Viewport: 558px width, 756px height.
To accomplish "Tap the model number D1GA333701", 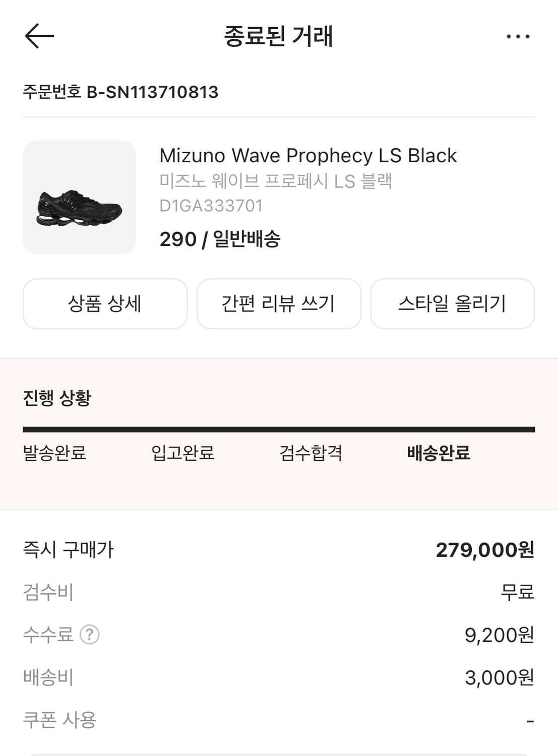I will click(211, 206).
